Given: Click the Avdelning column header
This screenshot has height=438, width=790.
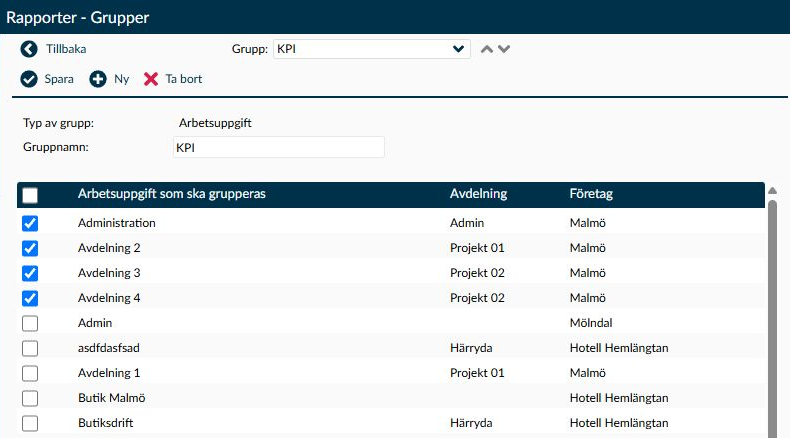Looking at the screenshot, I should click(479, 194).
